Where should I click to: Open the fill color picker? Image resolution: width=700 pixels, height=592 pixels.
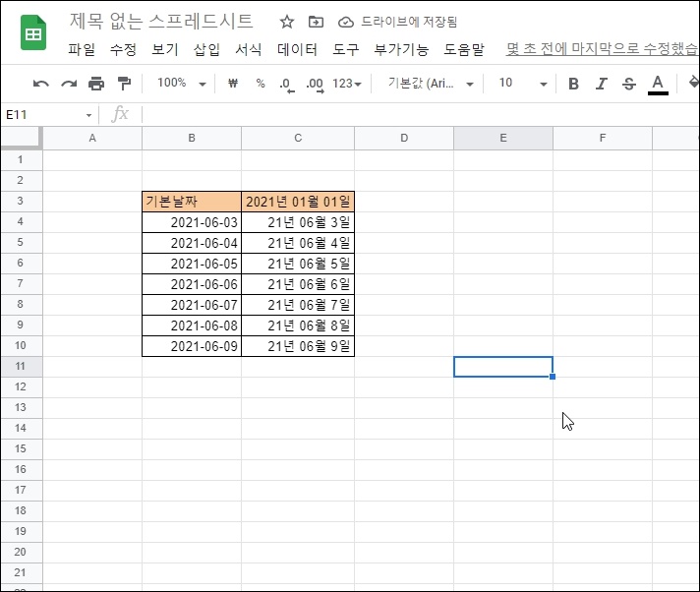(x=693, y=83)
